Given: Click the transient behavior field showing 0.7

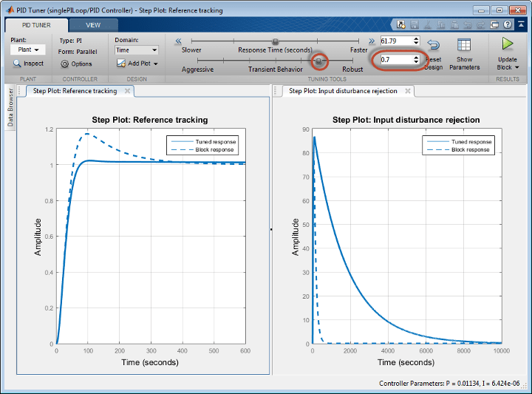Looking at the screenshot, I should coord(396,60).
